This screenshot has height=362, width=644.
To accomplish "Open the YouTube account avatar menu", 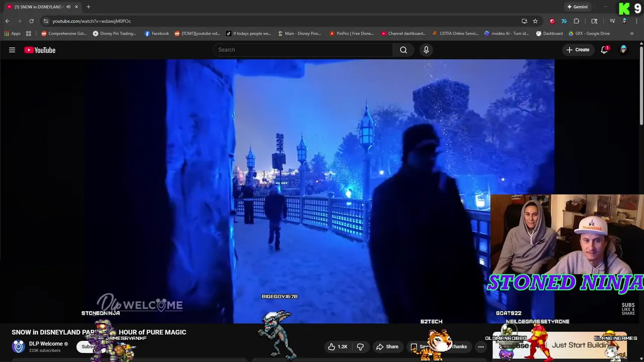I will pos(623,50).
